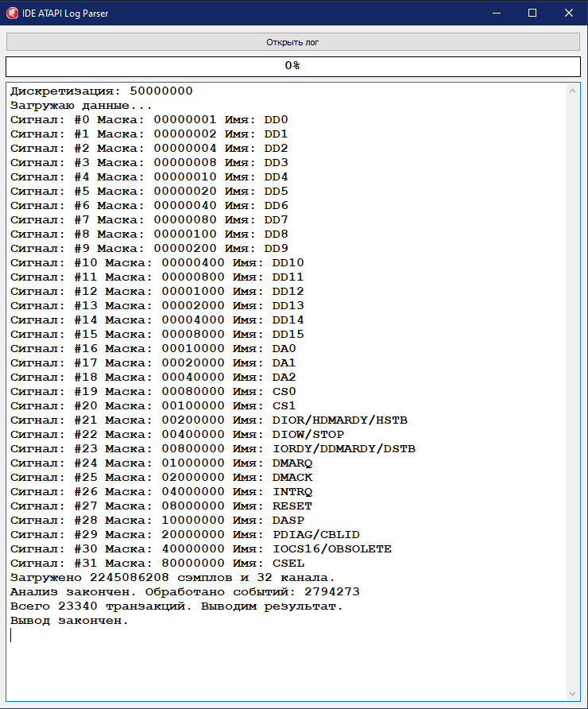Click the log line with signal DA1
The height and width of the screenshot is (709, 588).
click(153, 362)
